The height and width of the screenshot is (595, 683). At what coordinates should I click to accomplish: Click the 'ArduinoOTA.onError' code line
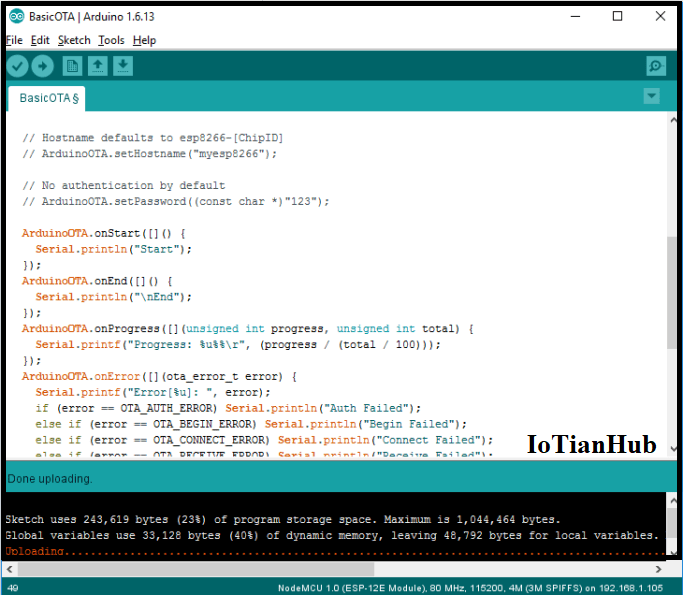coord(159,376)
